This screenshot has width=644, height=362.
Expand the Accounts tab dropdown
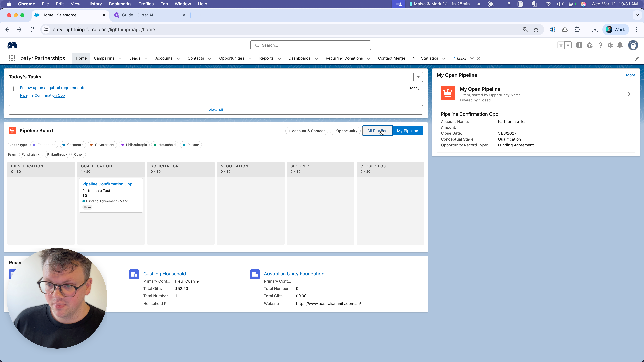click(178, 59)
